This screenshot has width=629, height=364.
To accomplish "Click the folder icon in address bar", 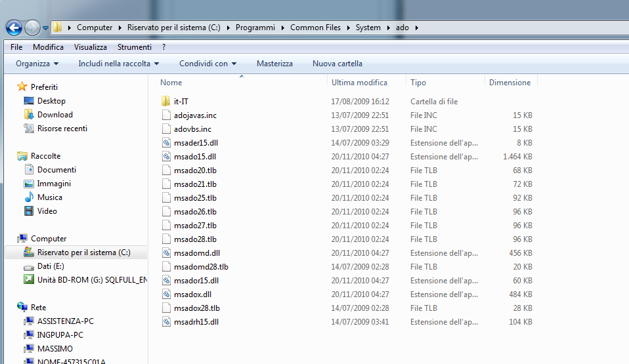I will (58, 28).
